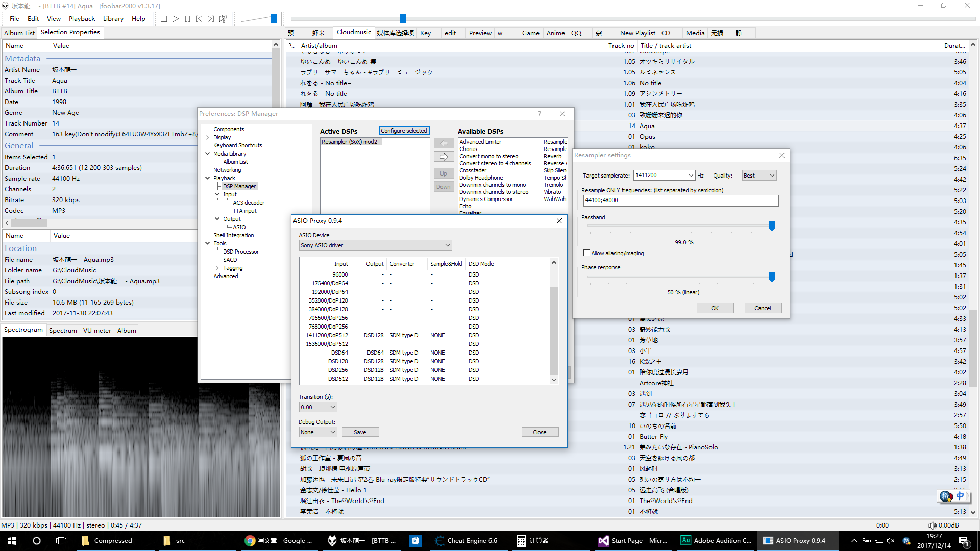This screenshot has height=551, width=980.
Task: Open Task View on the taskbar
Action: coord(61,541)
